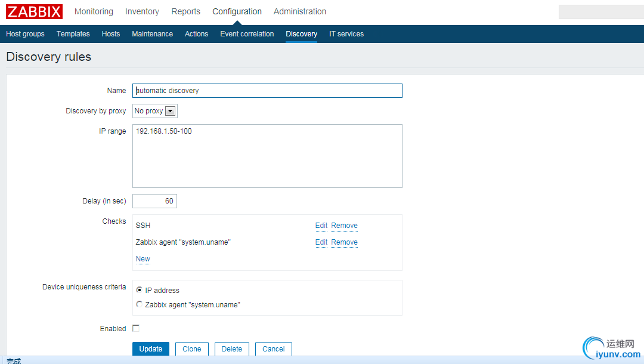Remove the Zabbix agent system.uname check

coord(344,242)
